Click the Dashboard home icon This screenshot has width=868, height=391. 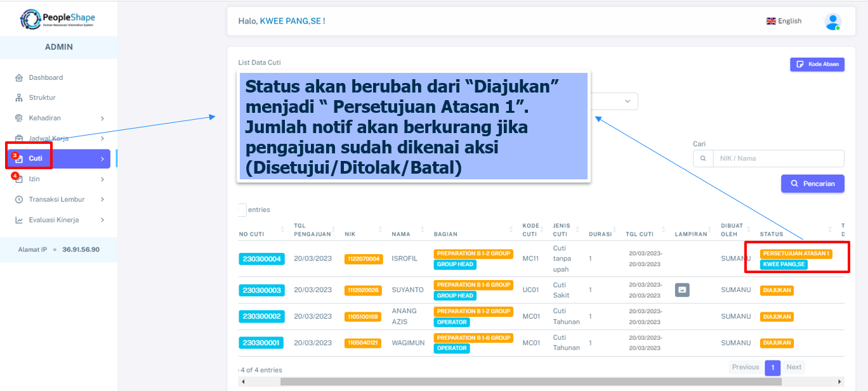[19, 78]
